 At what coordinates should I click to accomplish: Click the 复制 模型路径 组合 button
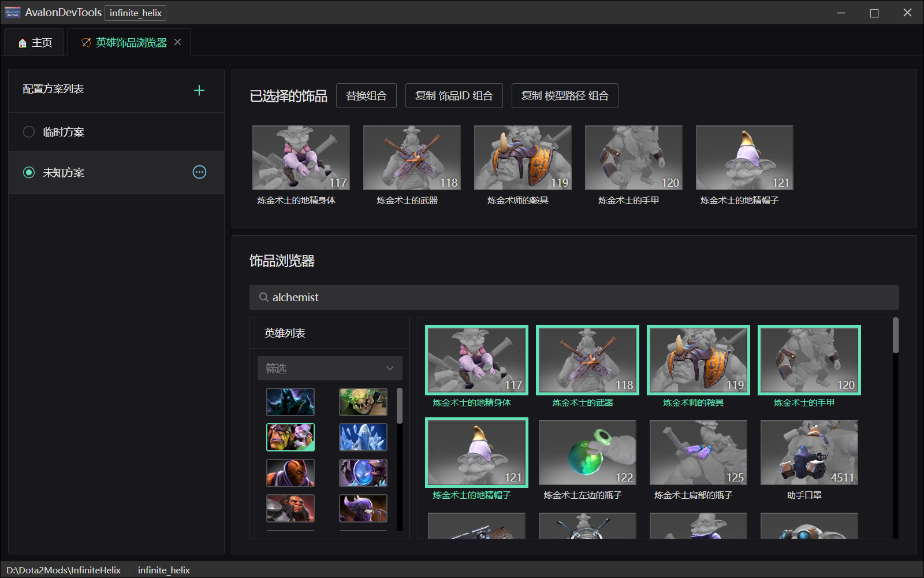click(565, 95)
